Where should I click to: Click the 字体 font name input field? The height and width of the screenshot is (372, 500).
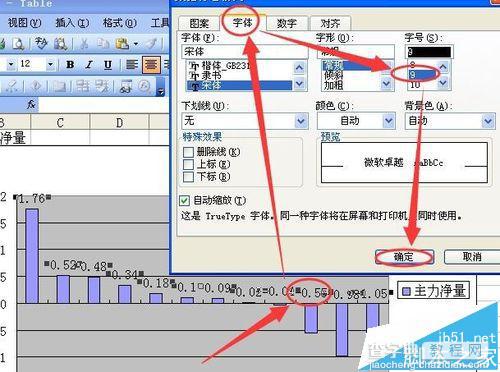pos(245,52)
